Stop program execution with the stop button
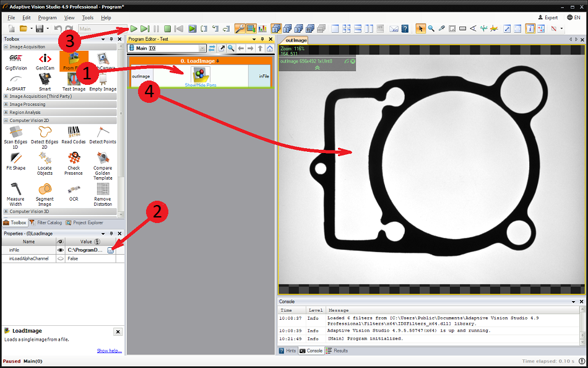 click(167, 28)
